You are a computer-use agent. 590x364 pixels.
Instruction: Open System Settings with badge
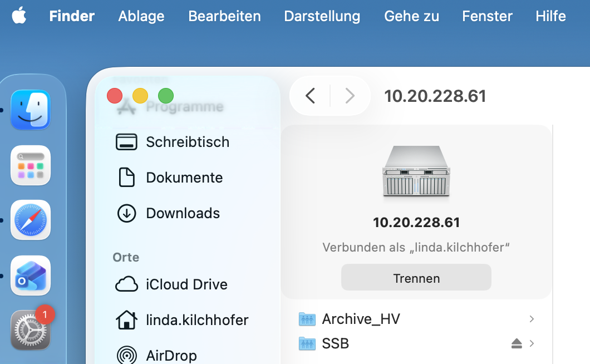31,329
